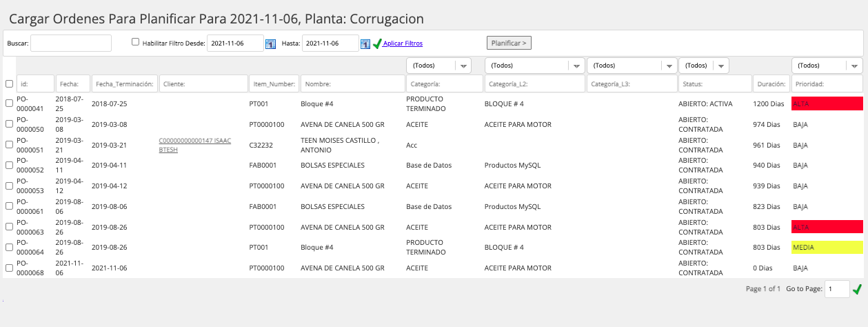Enable the Habilitar Filtro checkbox
This screenshot has height=327, width=868.
[136, 41]
